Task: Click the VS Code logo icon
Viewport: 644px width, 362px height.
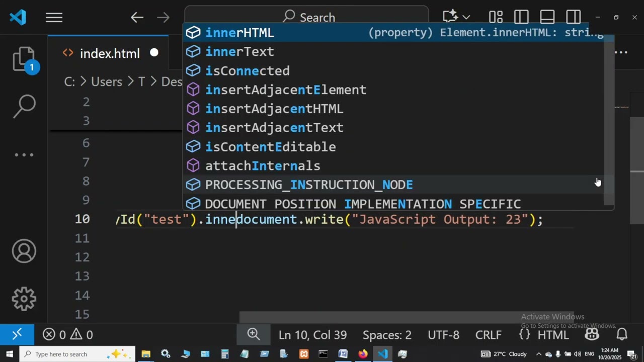Action: (x=18, y=18)
